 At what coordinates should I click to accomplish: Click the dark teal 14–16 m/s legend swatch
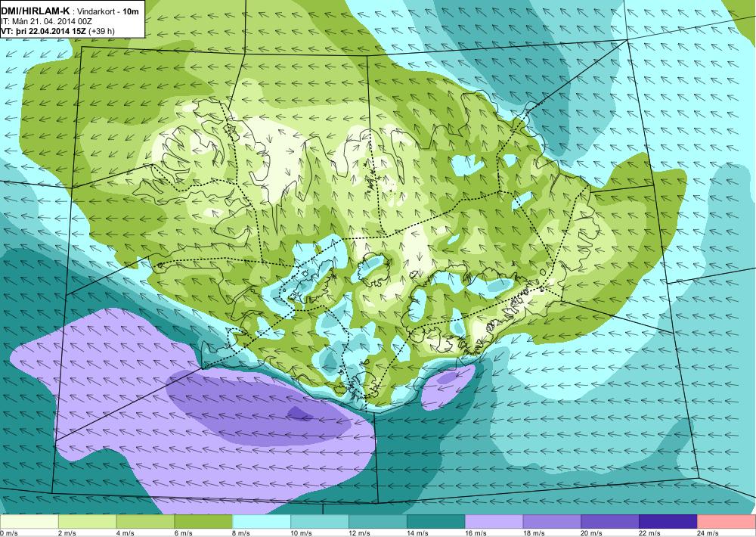[436, 522]
